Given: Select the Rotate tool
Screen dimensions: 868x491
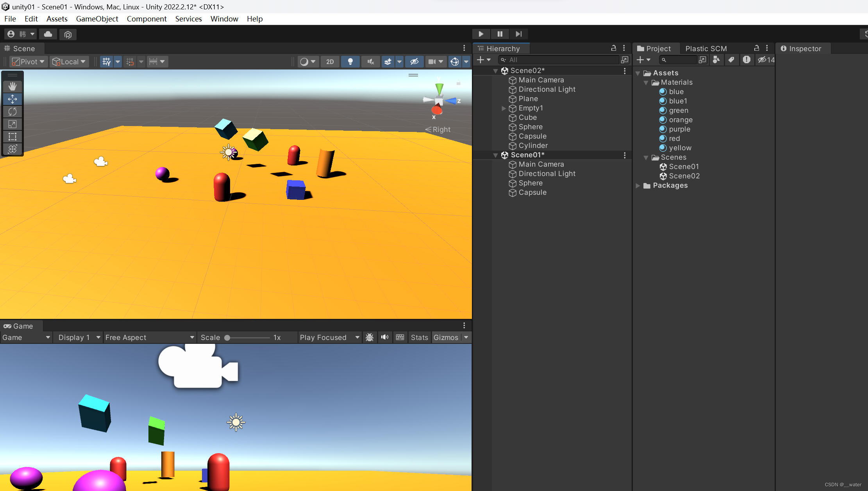Looking at the screenshot, I should point(12,112).
